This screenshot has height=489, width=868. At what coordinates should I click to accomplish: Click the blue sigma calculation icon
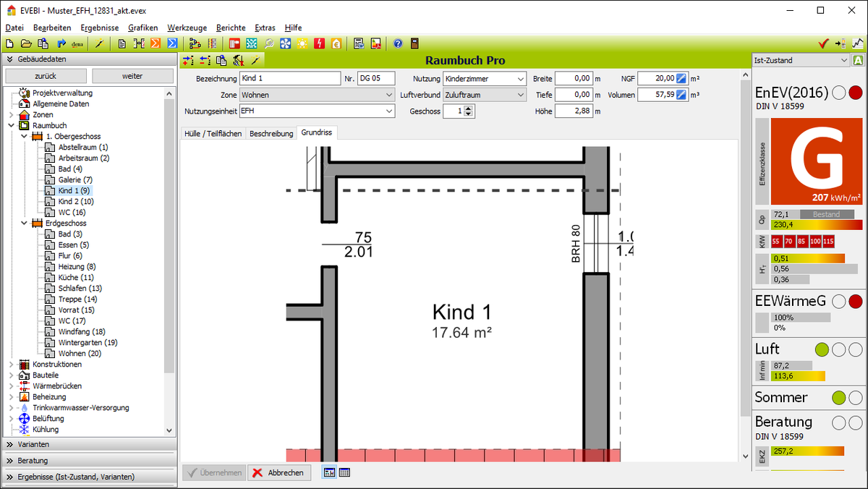click(172, 43)
